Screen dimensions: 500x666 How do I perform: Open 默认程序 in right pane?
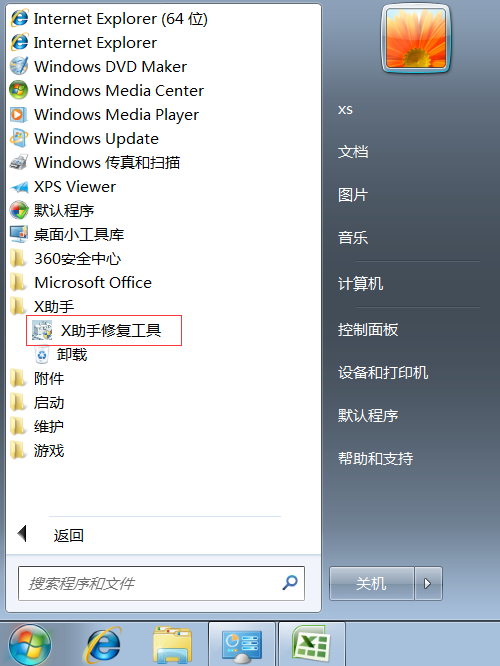point(368,415)
